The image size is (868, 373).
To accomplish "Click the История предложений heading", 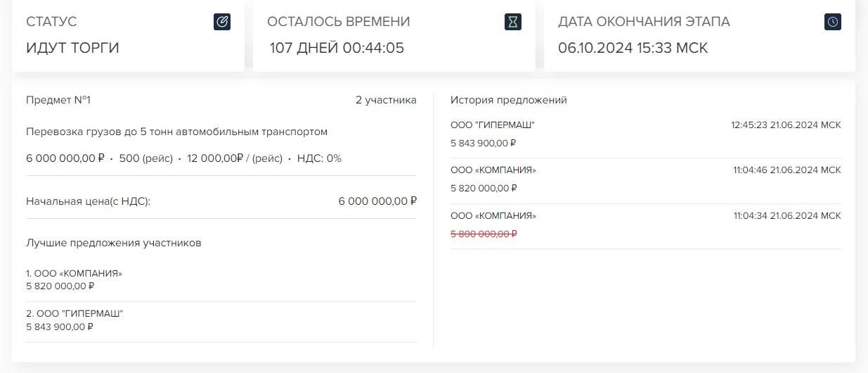I will click(x=508, y=100).
